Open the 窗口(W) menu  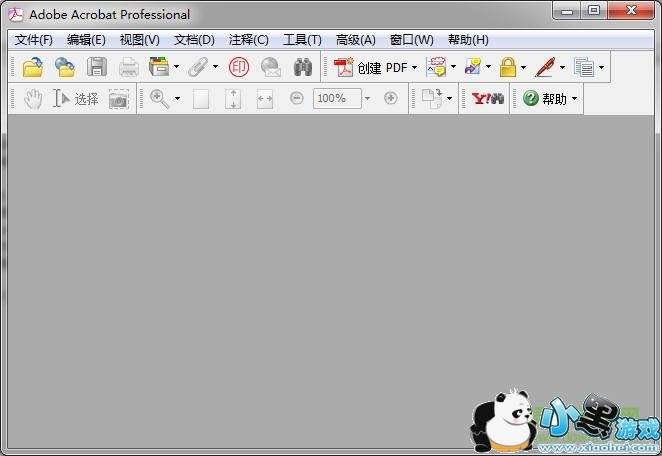411,40
